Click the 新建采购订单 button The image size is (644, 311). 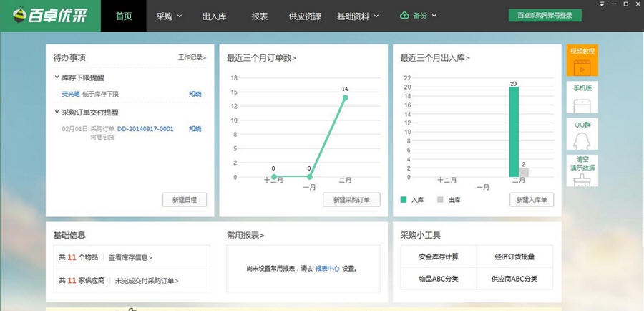point(351,200)
